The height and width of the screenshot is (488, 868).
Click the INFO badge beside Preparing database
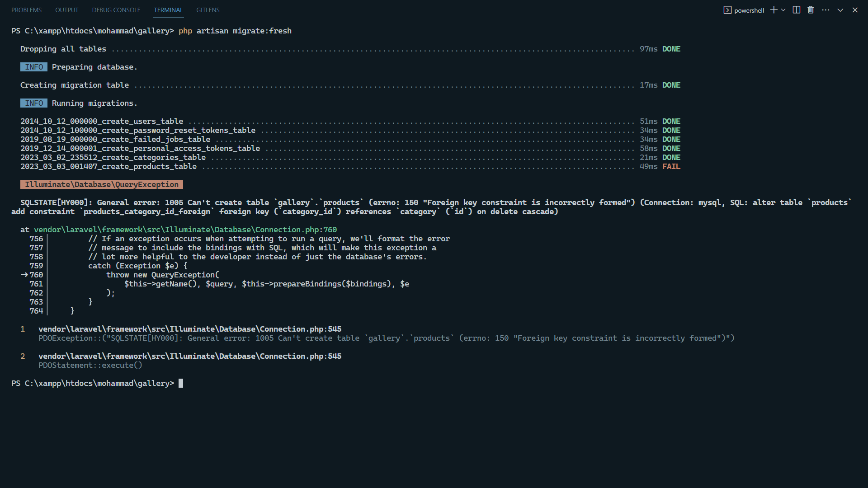pyautogui.click(x=34, y=67)
